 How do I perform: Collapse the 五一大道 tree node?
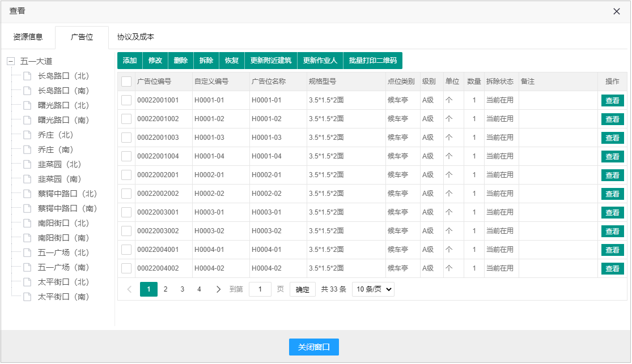tap(11, 61)
